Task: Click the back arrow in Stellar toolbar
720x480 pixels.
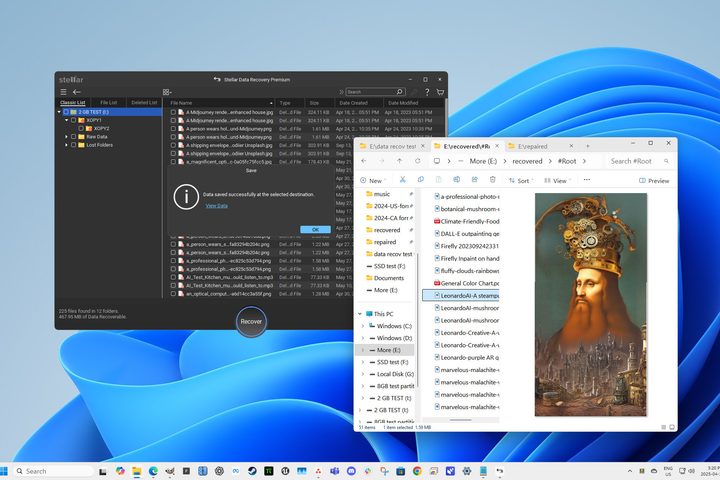Action: 77,92
